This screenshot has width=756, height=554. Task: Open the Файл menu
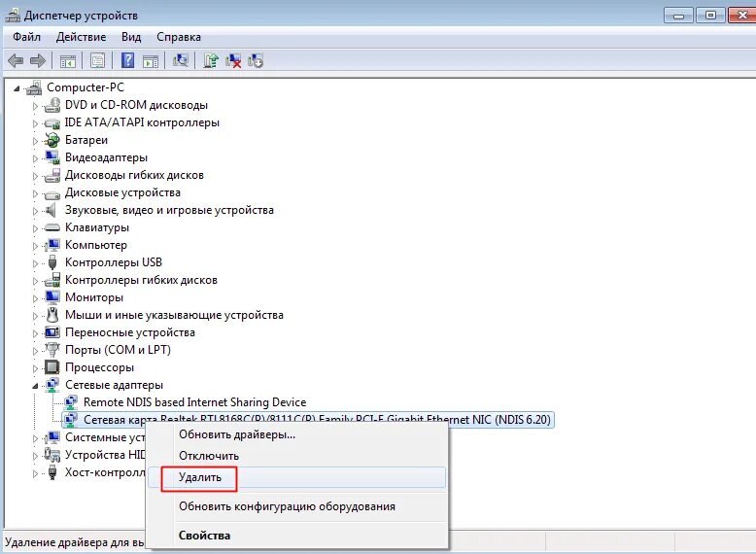(26, 37)
